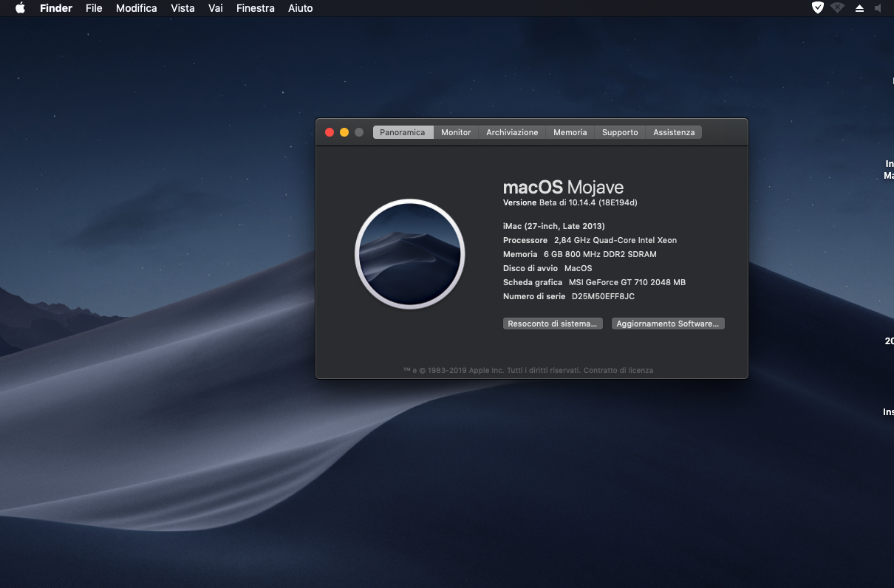The image size is (894, 588).
Task: Switch to the Assistenza tab
Action: pos(674,132)
